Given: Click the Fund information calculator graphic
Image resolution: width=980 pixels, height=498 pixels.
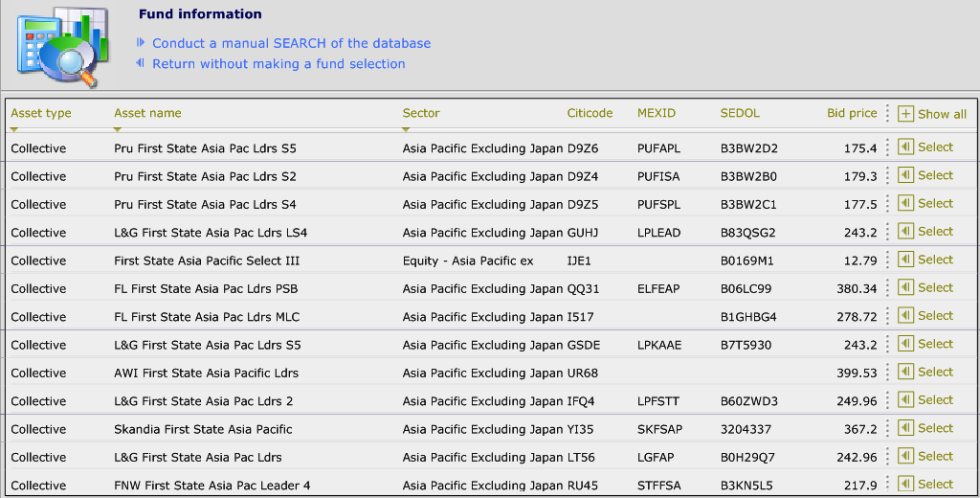Looking at the screenshot, I should pos(62,46).
